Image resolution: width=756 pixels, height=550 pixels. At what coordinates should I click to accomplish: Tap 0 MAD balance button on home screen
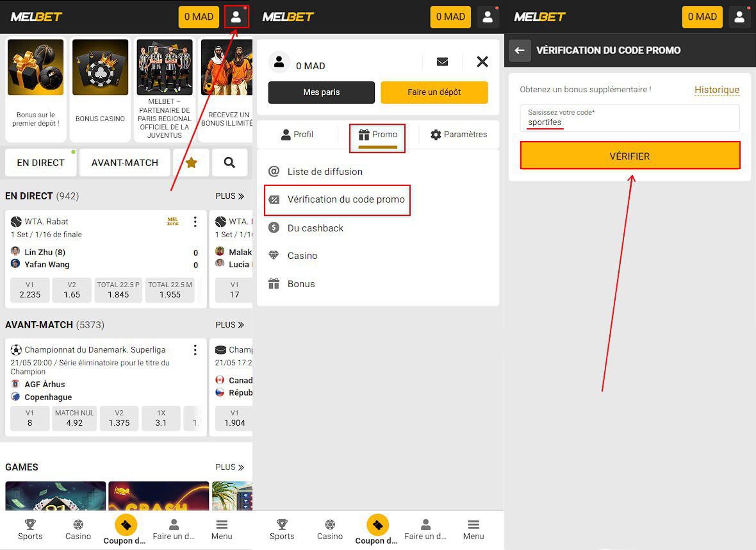[199, 17]
